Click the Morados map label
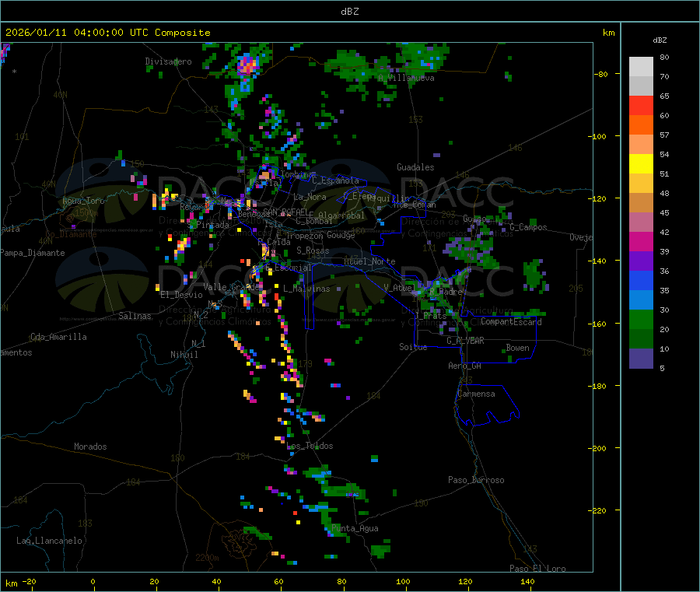This screenshot has width=700, height=592. (91, 447)
